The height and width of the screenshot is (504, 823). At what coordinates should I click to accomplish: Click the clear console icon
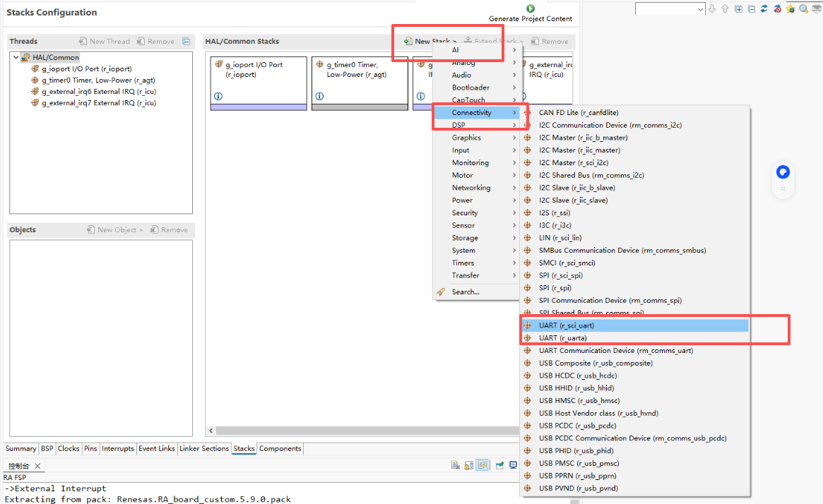456,465
